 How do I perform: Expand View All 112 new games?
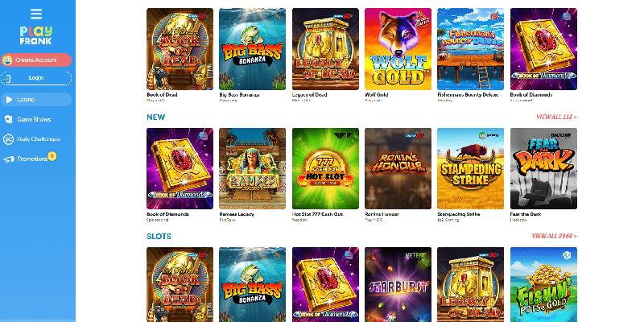click(x=556, y=117)
